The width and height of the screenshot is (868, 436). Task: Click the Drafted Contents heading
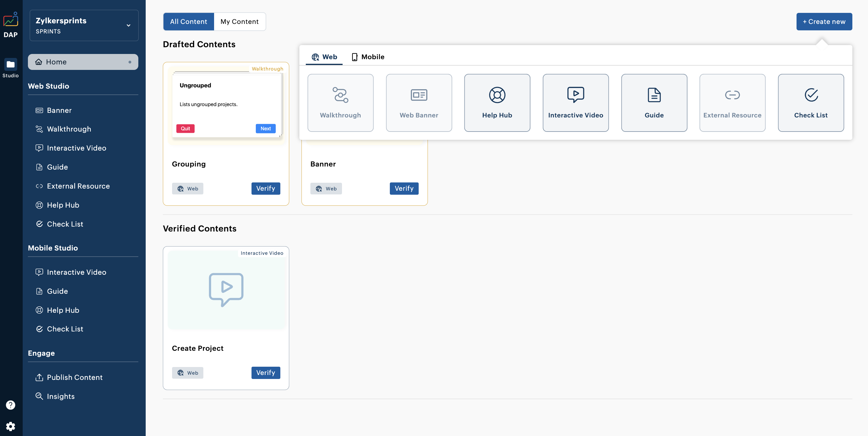(199, 44)
